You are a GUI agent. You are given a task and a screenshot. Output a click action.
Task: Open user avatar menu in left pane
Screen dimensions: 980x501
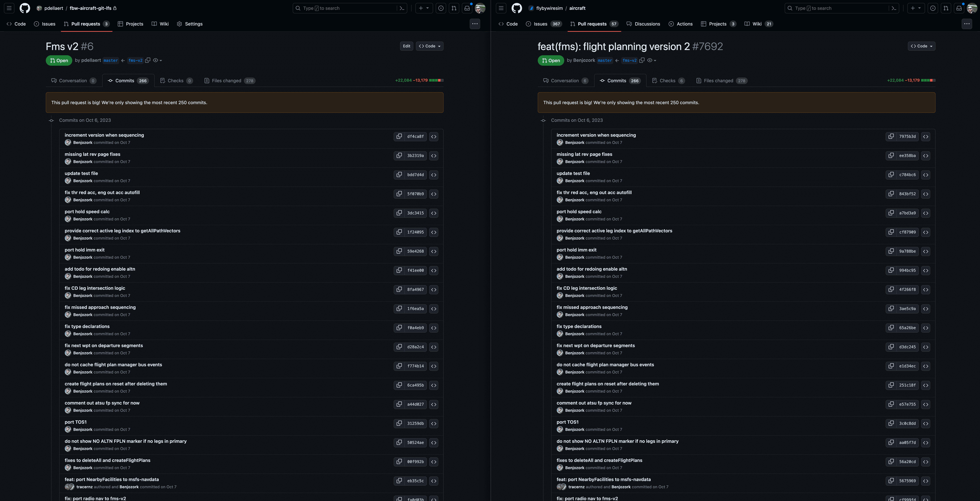pyautogui.click(x=480, y=8)
